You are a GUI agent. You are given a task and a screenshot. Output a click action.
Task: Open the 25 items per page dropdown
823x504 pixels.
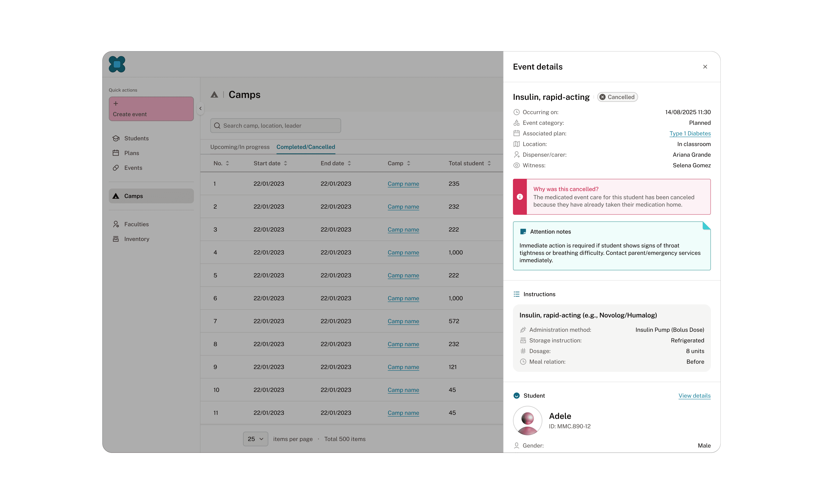pos(255,439)
